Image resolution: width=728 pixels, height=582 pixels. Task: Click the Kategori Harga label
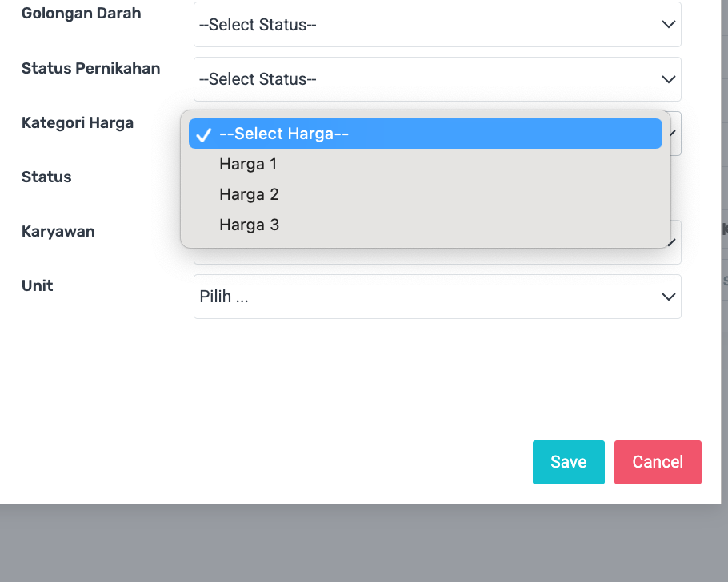pyautogui.click(x=78, y=123)
